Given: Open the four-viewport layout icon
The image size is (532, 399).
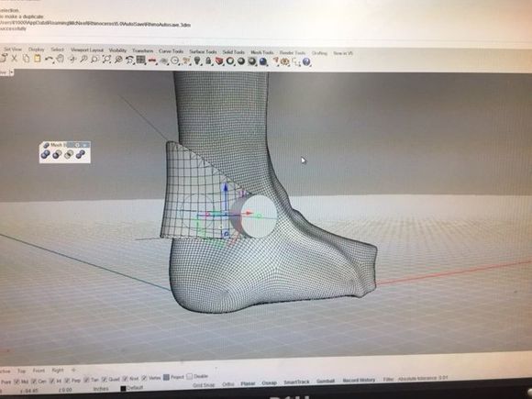Looking at the screenshot, I should coord(140,60).
